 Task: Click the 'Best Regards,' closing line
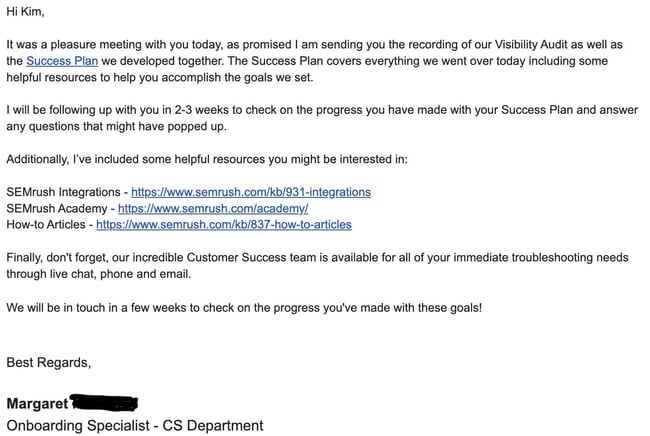pyautogui.click(x=49, y=362)
